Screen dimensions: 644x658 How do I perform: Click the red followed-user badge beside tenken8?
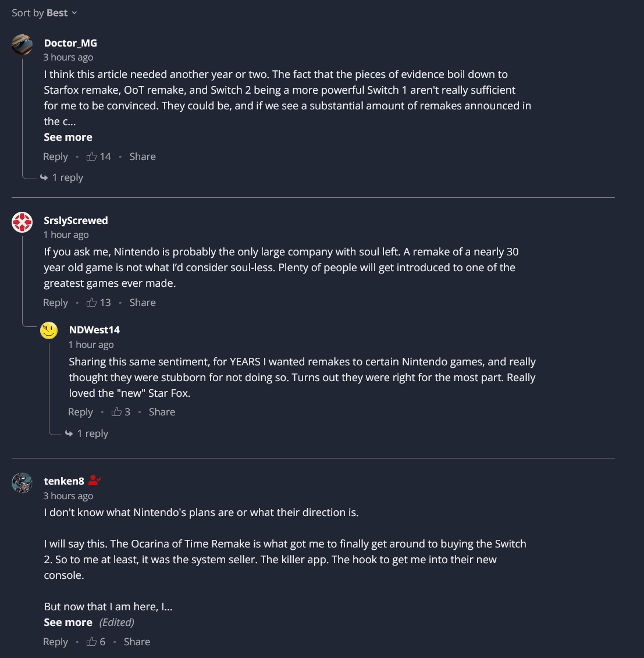click(x=95, y=481)
